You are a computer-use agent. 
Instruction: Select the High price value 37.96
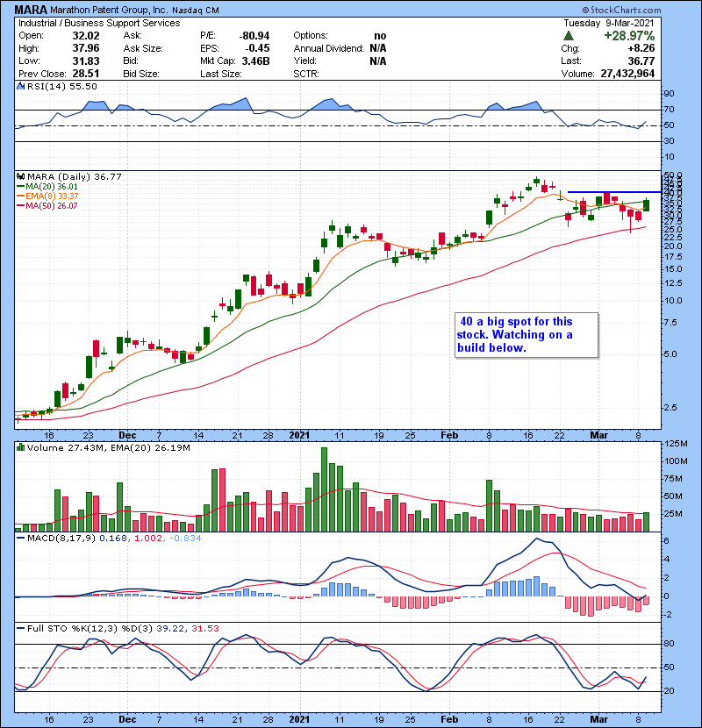86,48
